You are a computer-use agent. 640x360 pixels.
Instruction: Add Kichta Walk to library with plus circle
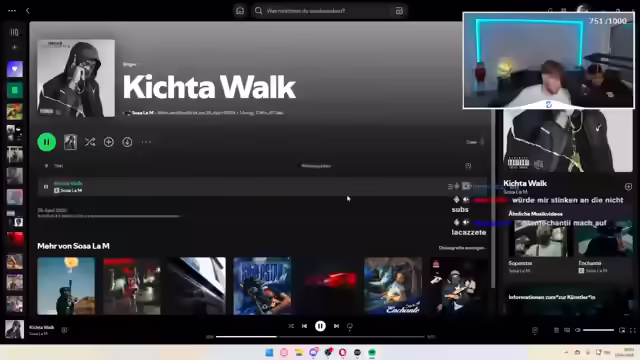109,142
